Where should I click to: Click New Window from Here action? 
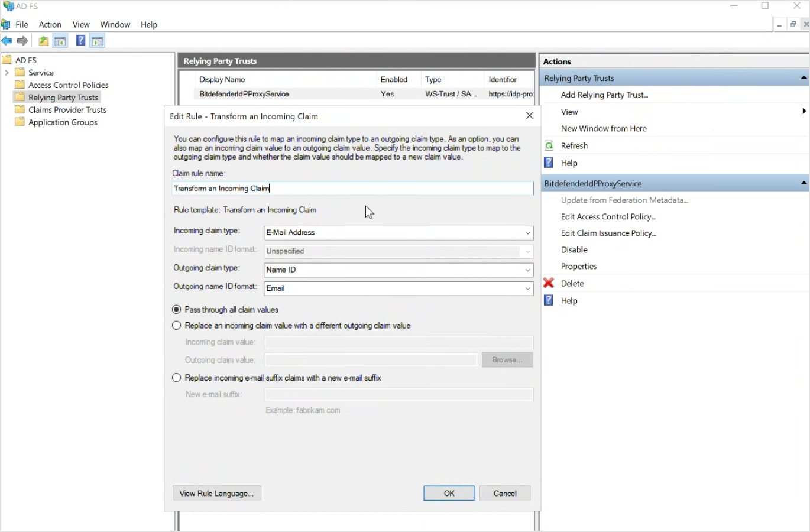pos(604,128)
